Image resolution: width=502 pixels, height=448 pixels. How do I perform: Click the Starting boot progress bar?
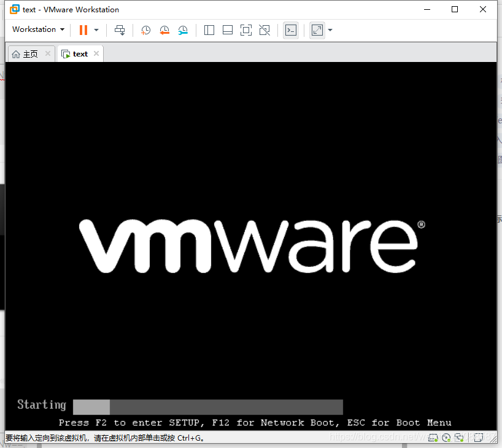tap(208, 407)
